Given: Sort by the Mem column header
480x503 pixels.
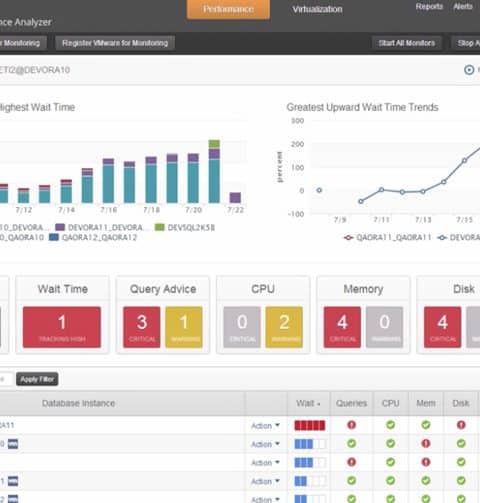Looking at the screenshot, I should [426, 403].
